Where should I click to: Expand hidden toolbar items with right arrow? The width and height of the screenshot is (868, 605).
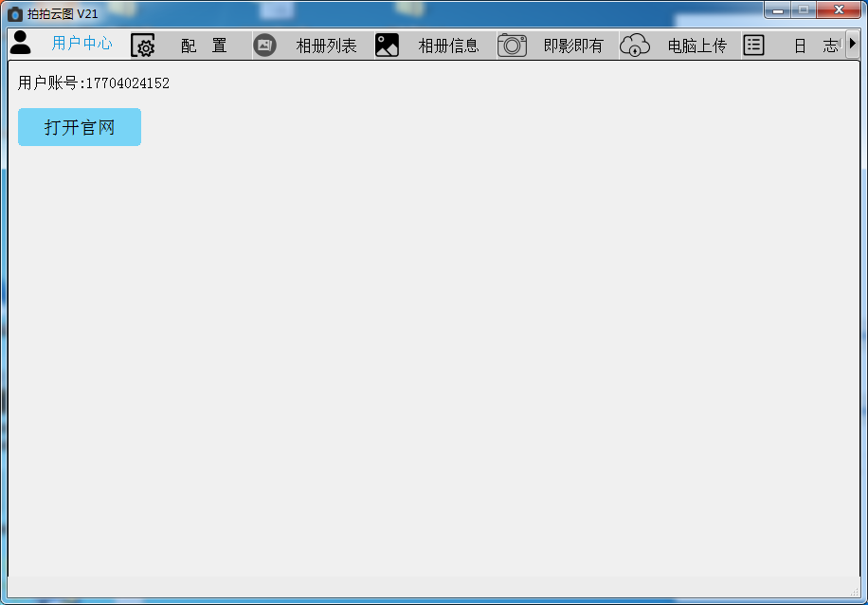coord(854,44)
